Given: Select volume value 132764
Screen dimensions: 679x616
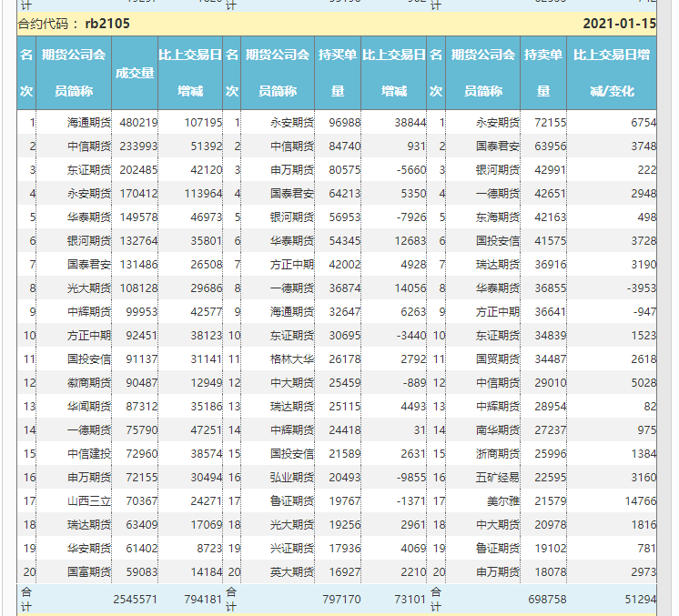Looking at the screenshot, I should point(138,241).
